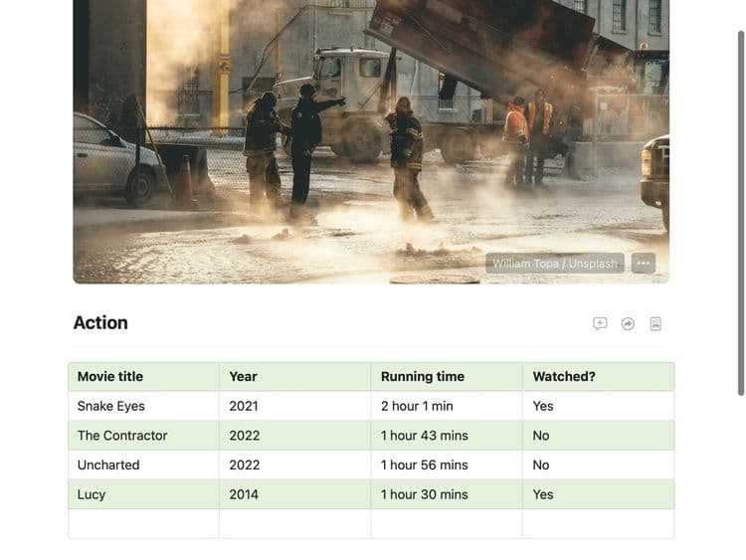Select the Year column header
The width and height of the screenshot is (746, 560).
coord(295,376)
